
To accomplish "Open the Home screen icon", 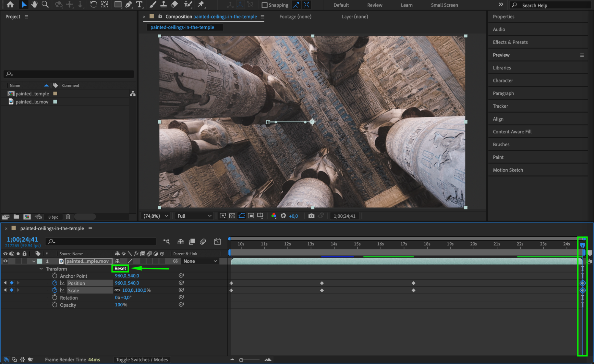I will [x=10, y=4].
